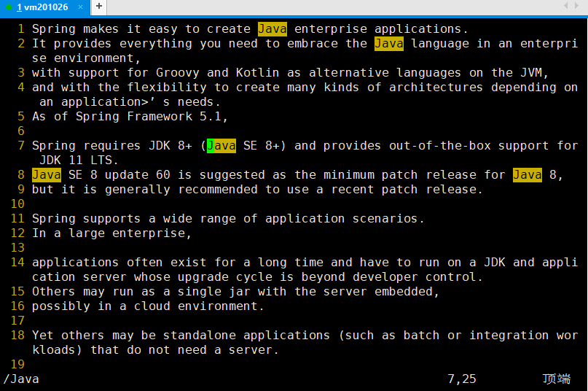This screenshot has width=588, height=391.
Task: Click line number 17 in the gutter
Action: point(17,321)
